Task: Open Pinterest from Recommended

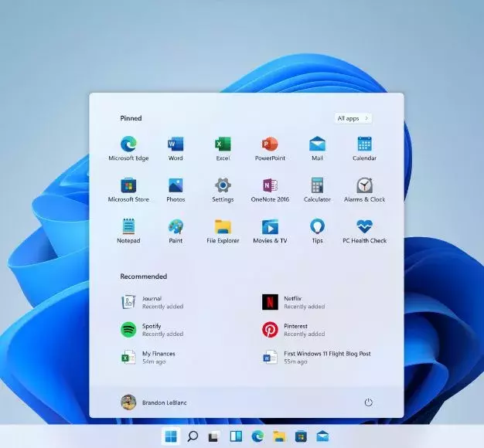Action: pos(294,330)
